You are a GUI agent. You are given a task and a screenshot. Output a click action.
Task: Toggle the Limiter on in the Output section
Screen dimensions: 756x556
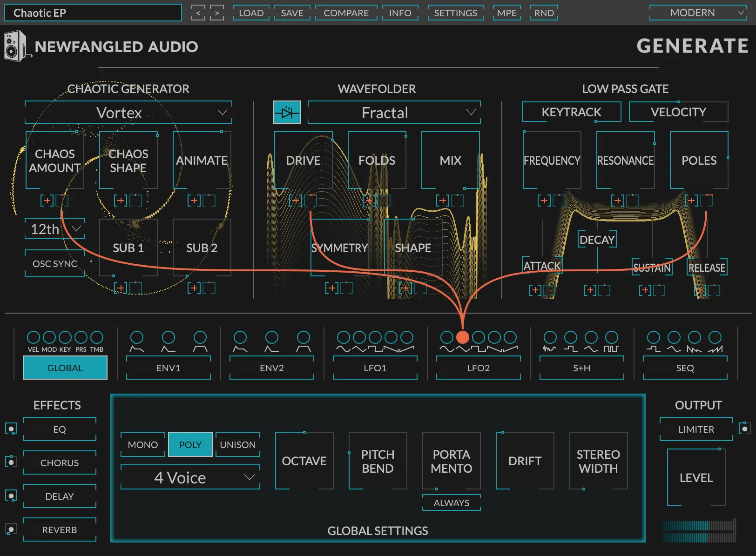coord(744,429)
